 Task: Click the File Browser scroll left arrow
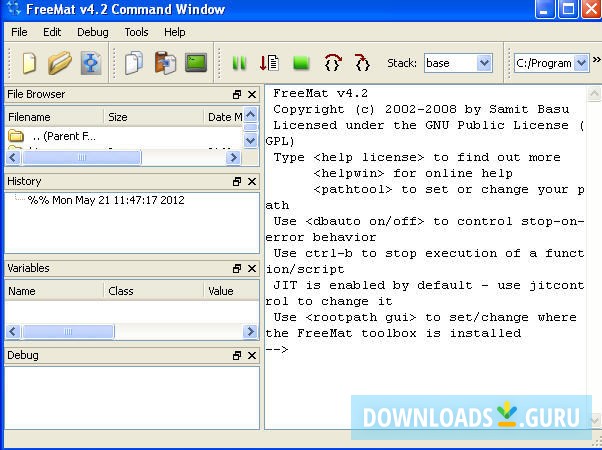click(13, 157)
